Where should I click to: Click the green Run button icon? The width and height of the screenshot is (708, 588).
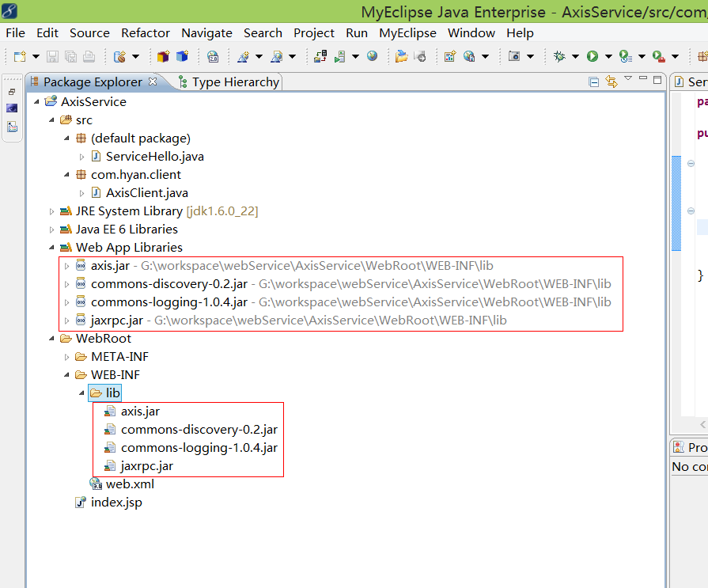tap(593, 56)
